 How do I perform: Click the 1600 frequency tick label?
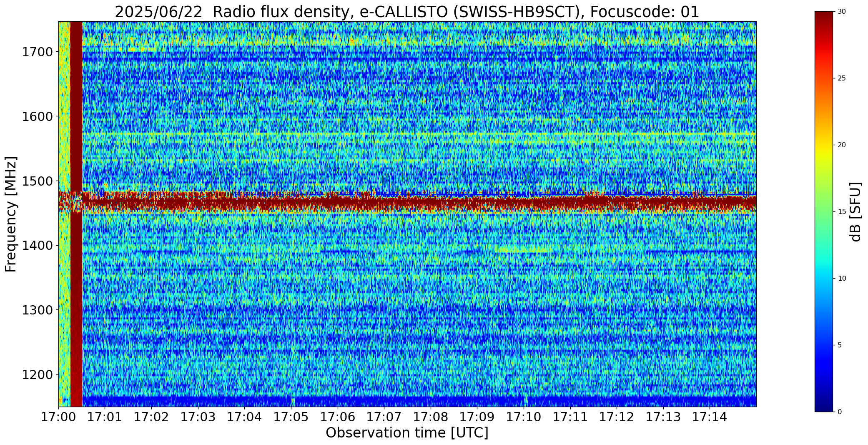coord(37,116)
